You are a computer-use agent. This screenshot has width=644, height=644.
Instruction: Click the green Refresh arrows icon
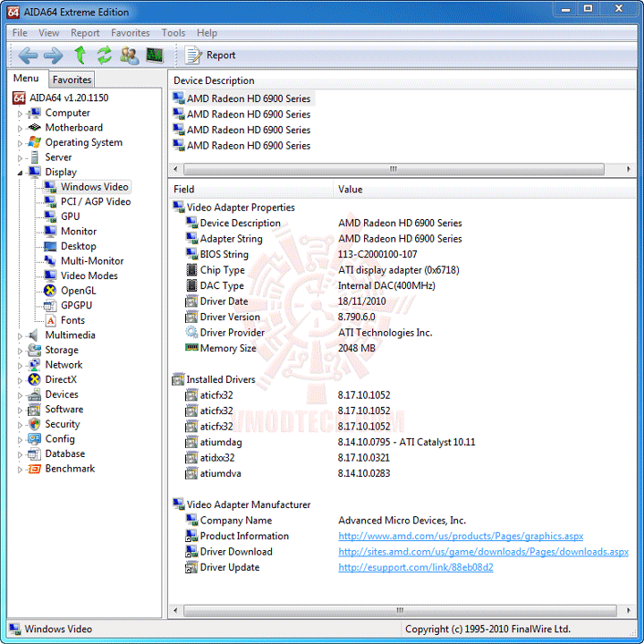(x=105, y=55)
